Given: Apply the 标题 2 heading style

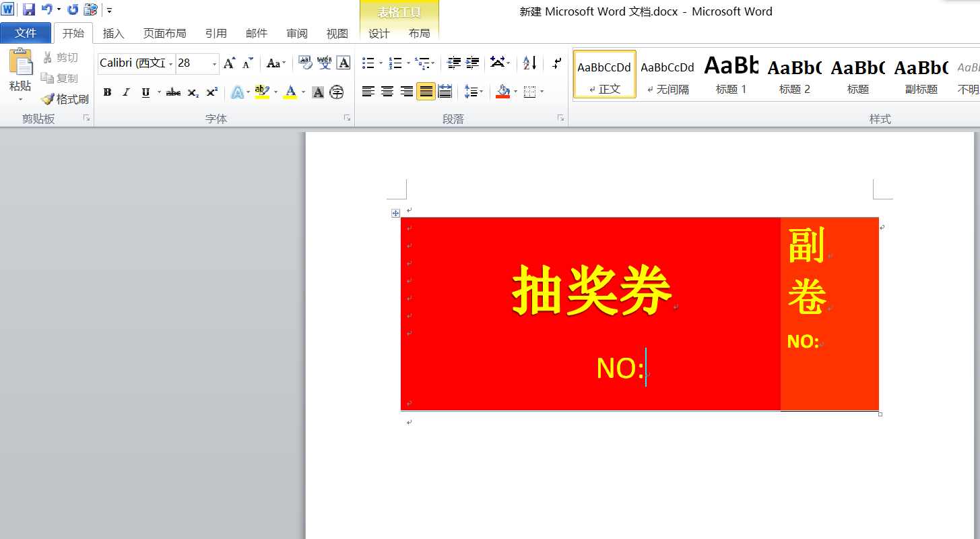Looking at the screenshot, I should [x=794, y=74].
